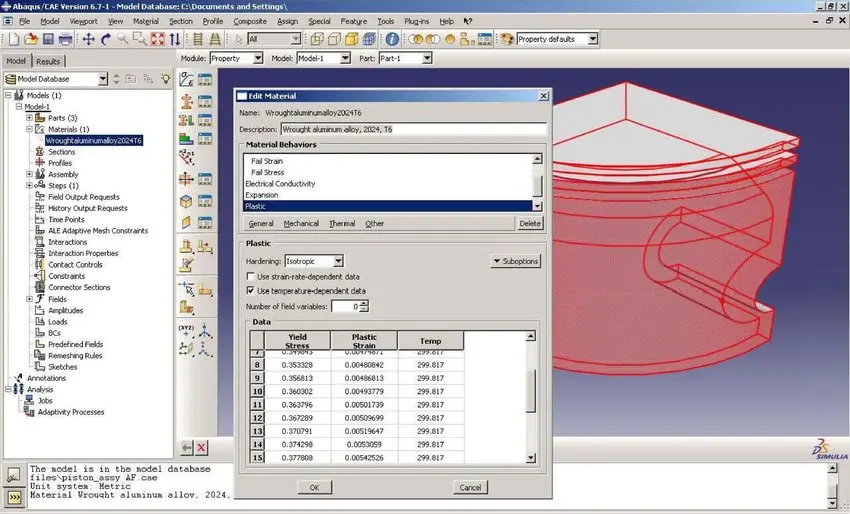Viewport: 850px width, 514px height.
Task: Switch to hidden render style
Action: [334, 39]
